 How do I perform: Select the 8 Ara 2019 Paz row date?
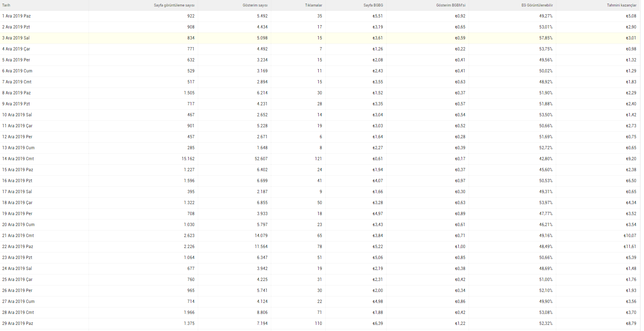(16, 93)
